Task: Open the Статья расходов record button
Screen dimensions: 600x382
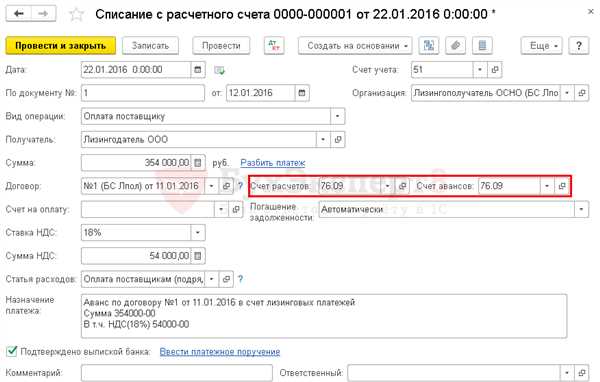Action: 226,279
